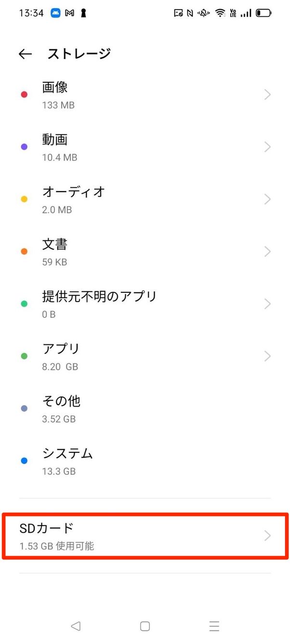Viewport: 290px width, 644px height.
Task: Tap the red dot beside 画像
Action: tap(24, 94)
